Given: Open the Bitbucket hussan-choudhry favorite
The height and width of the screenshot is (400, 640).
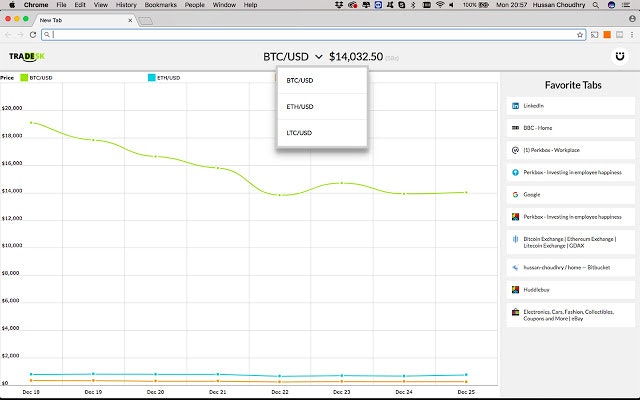Looking at the screenshot, I should 571,268.
